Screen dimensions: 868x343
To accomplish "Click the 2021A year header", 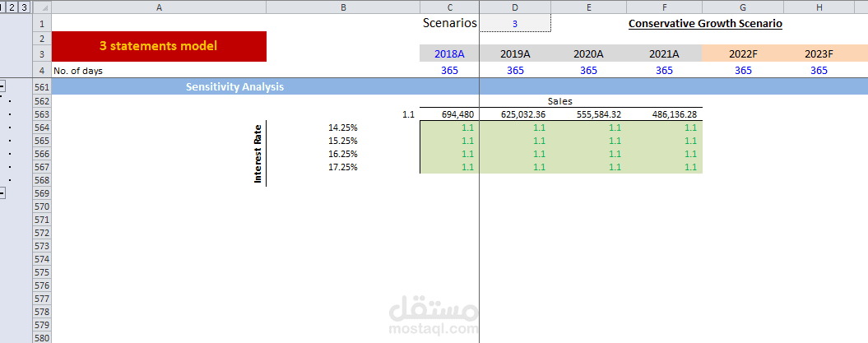I will click(x=664, y=53).
